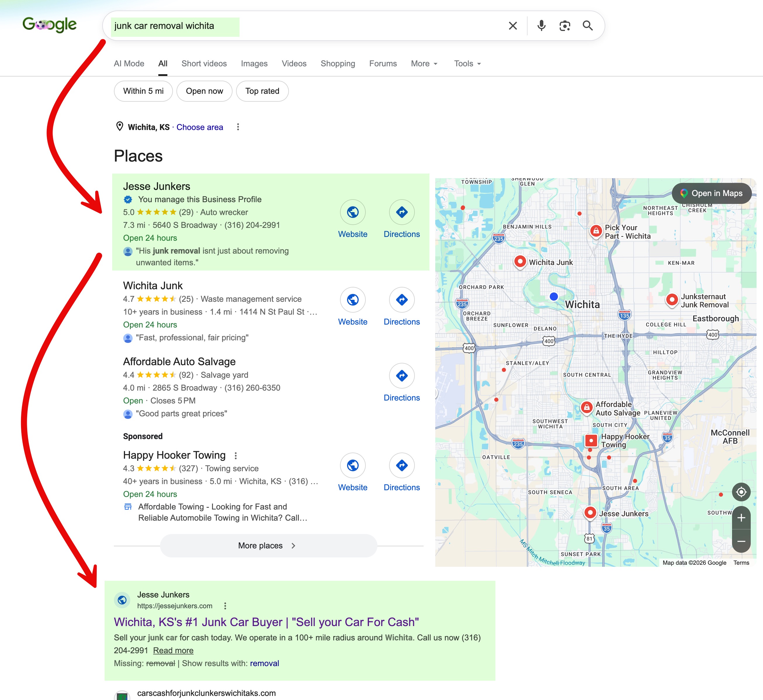Click Open in Maps button
763x700 pixels.
(x=712, y=193)
